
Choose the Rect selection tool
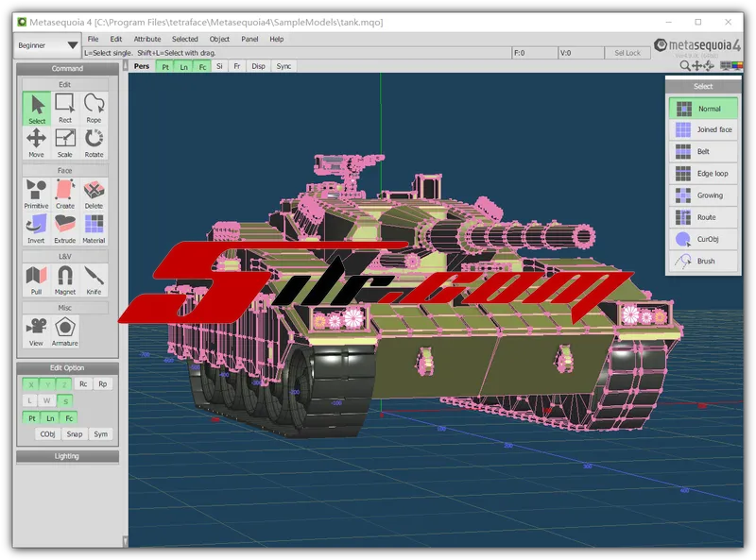point(65,109)
